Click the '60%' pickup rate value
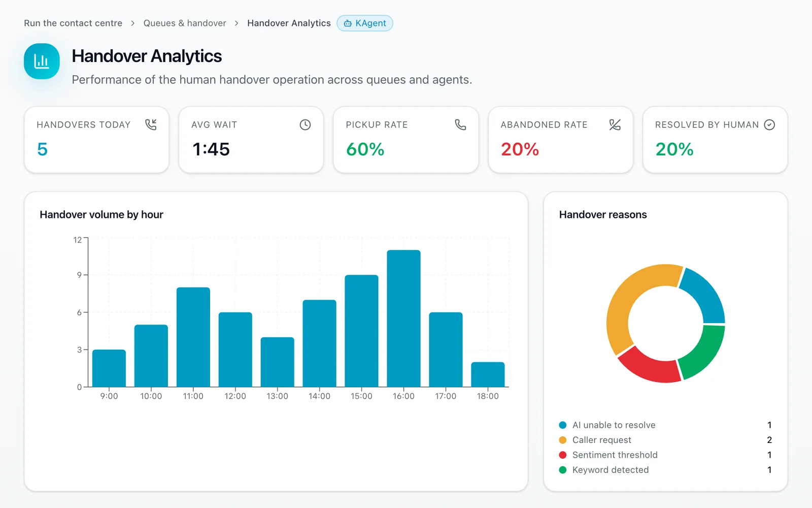 click(x=365, y=149)
